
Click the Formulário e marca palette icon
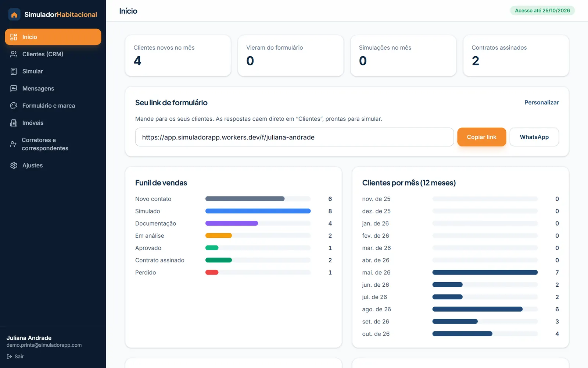[14, 106]
